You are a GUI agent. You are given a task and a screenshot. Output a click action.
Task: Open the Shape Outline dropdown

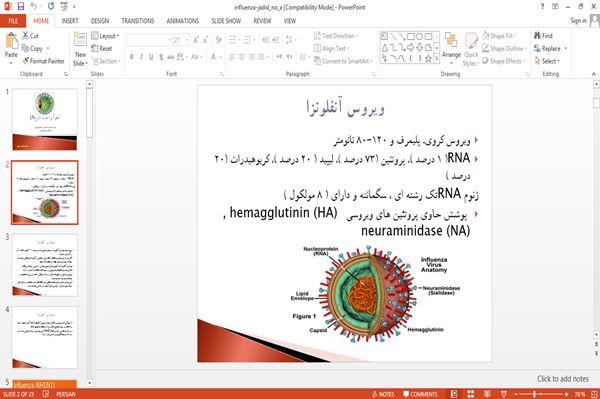tap(505, 49)
